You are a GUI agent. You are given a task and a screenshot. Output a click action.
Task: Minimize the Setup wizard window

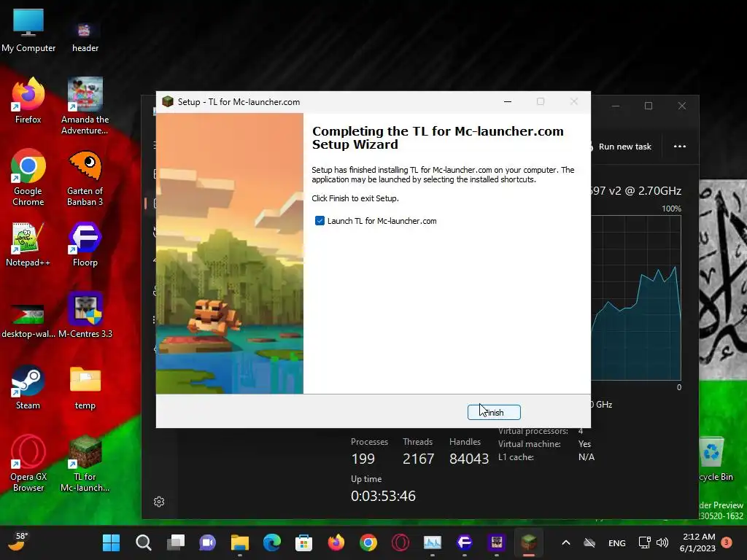(508, 101)
